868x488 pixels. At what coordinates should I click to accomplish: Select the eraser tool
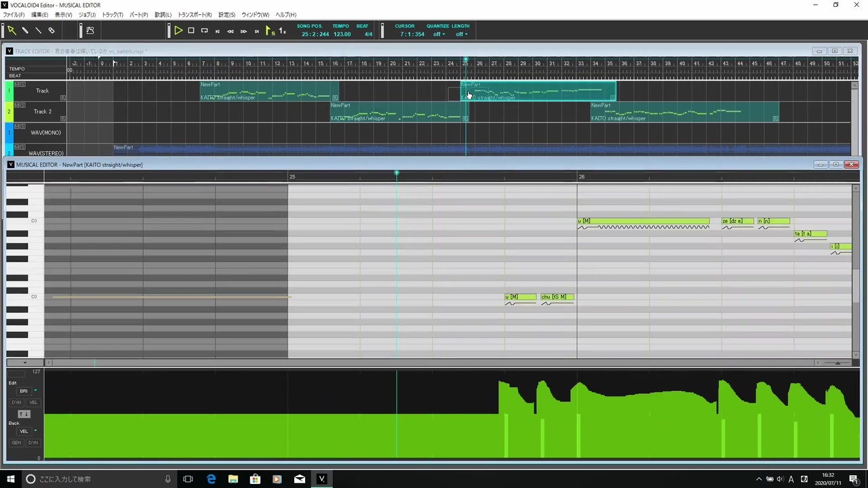pyautogui.click(x=52, y=30)
